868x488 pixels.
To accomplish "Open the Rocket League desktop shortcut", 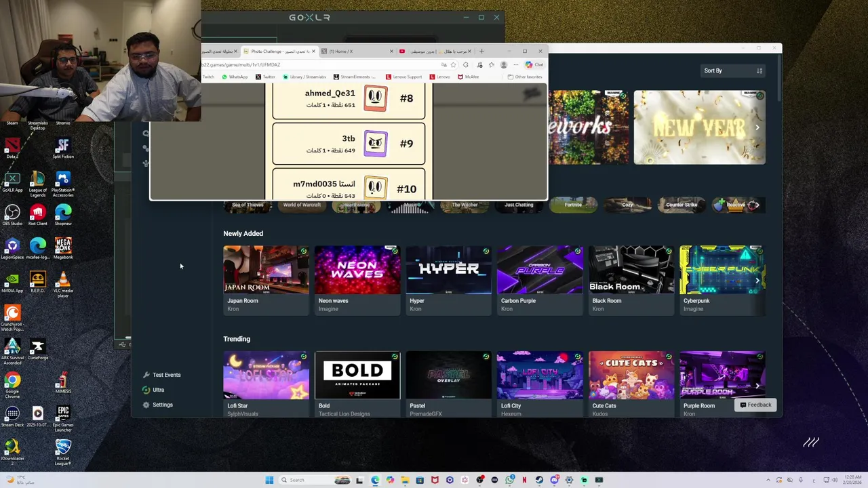I will [63, 452].
